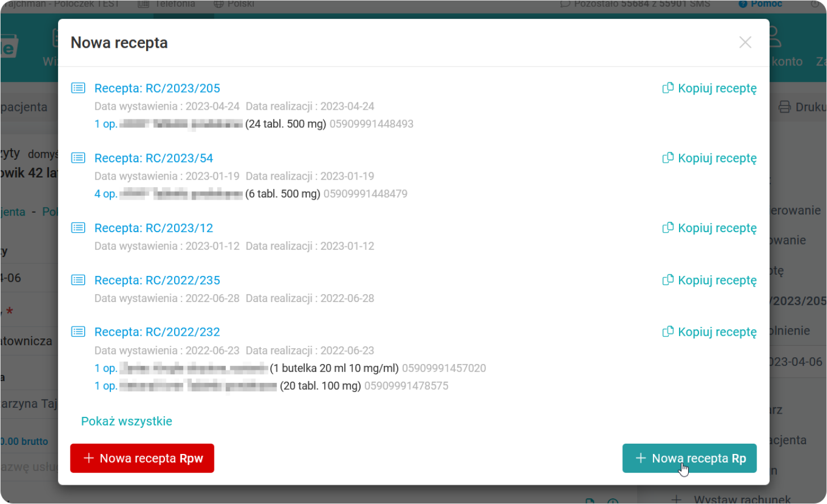Screen dimensions: 827x504
Task: Click code 05909991457020
Action: click(444, 368)
